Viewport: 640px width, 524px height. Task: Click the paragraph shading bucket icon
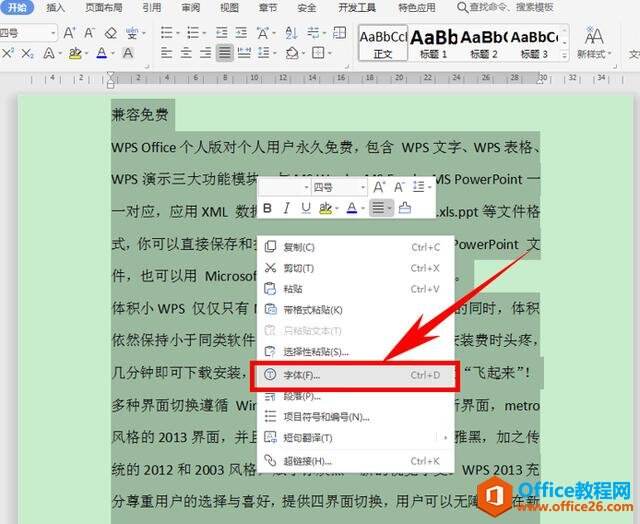pyautogui.click(x=292, y=53)
